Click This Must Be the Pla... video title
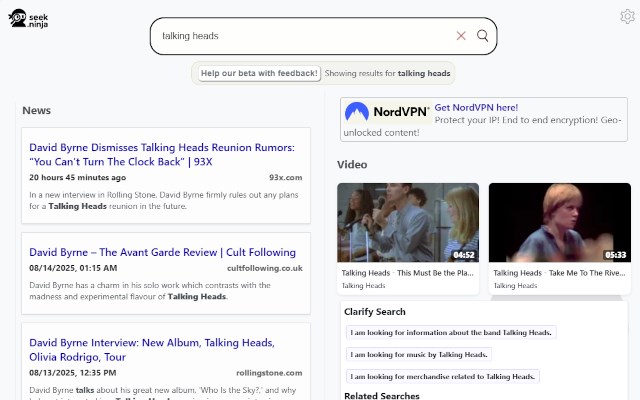640x400 pixels. click(x=407, y=273)
